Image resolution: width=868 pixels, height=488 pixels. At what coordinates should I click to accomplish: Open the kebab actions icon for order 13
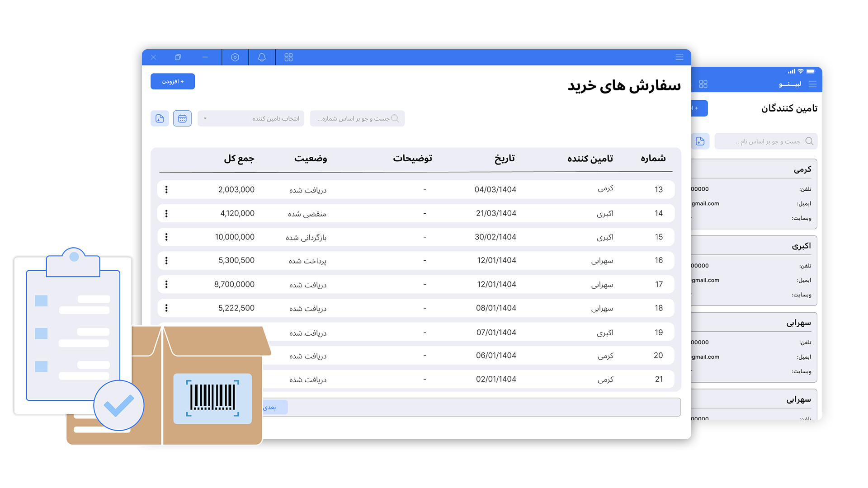(x=167, y=189)
